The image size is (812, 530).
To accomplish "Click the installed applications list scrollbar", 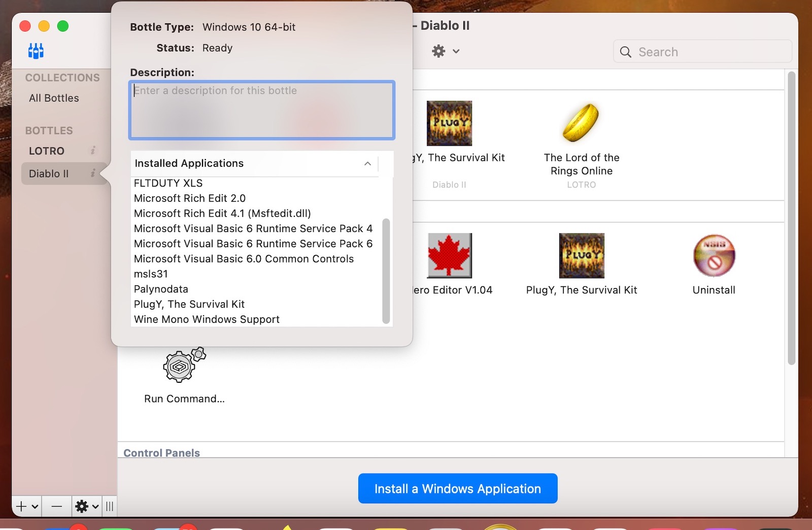I will pyautogui.click(x=386, y=271).
